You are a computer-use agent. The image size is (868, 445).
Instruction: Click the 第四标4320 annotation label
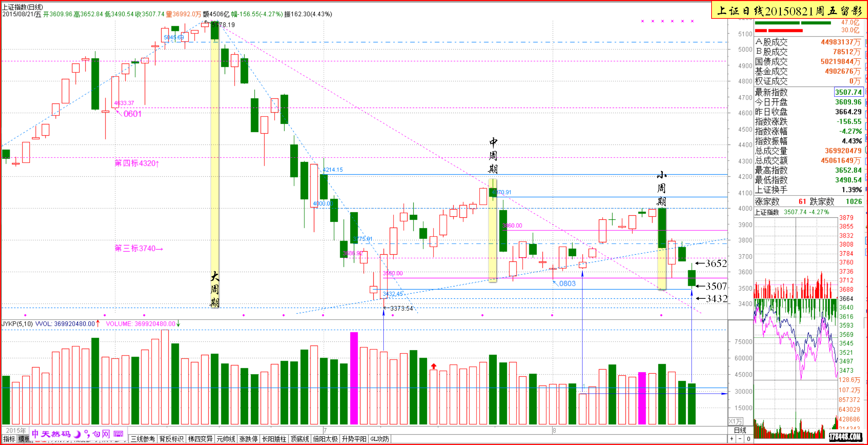click(137, 163)
